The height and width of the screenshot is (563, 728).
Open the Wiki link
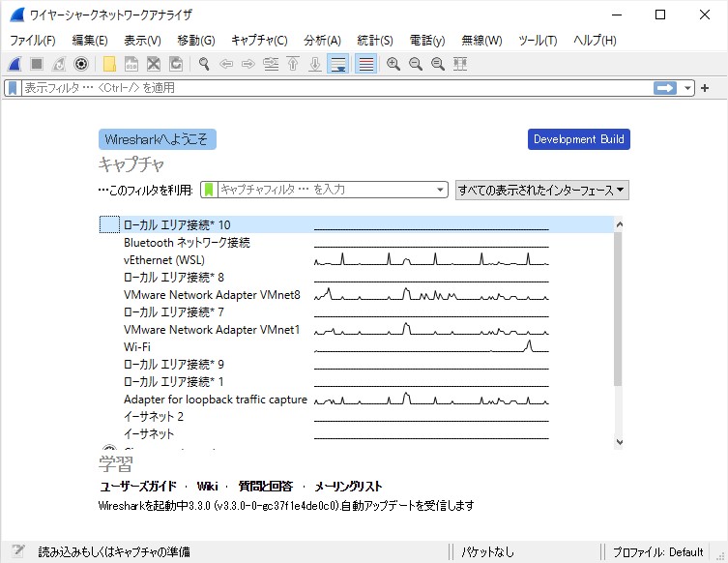(x=207, y=487)
